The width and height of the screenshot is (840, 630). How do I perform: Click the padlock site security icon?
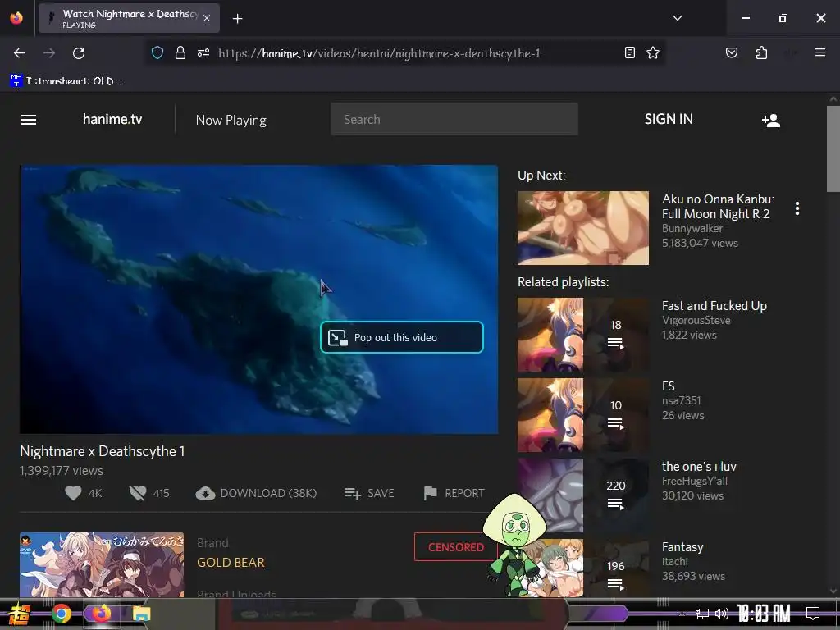pyautogui.click(x=180, y=52)
